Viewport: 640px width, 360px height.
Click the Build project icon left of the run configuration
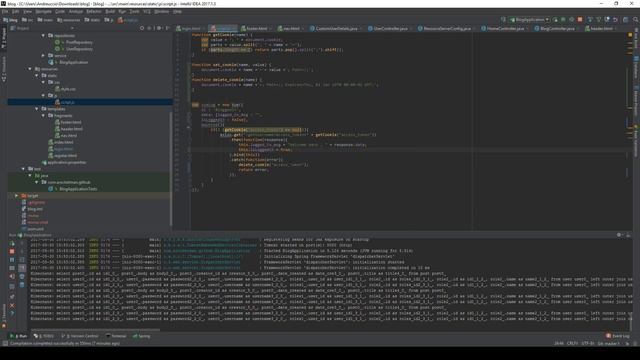(x=503, y=20)
